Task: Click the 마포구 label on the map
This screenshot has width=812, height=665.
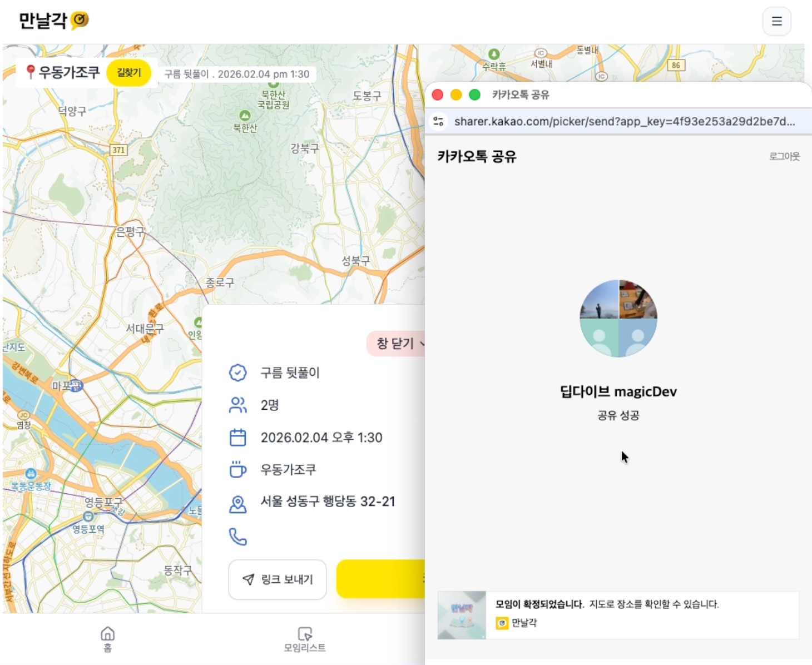Action: (67, 385)
